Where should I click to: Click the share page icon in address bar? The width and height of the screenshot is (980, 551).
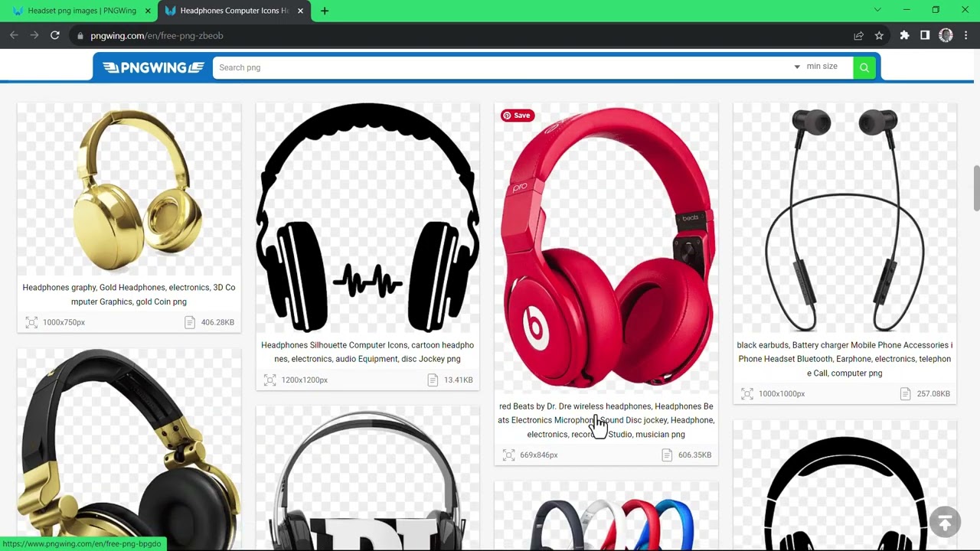coord(858,35)
